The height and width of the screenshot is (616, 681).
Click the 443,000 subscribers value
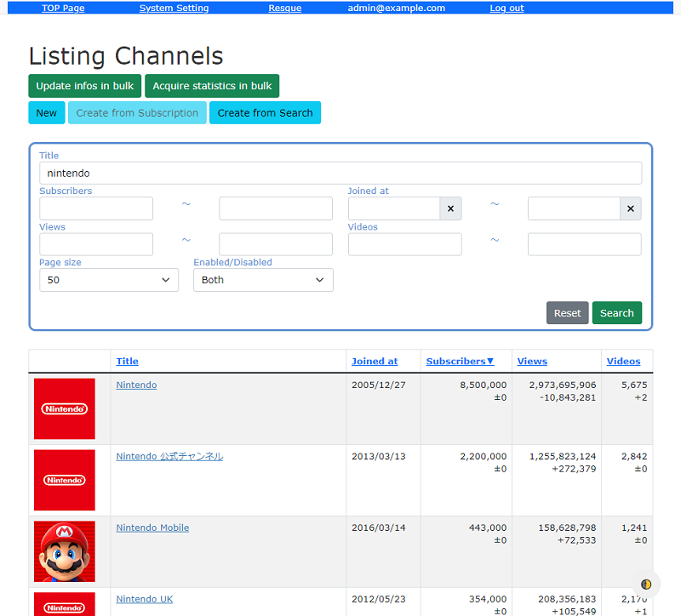[487, 528]
